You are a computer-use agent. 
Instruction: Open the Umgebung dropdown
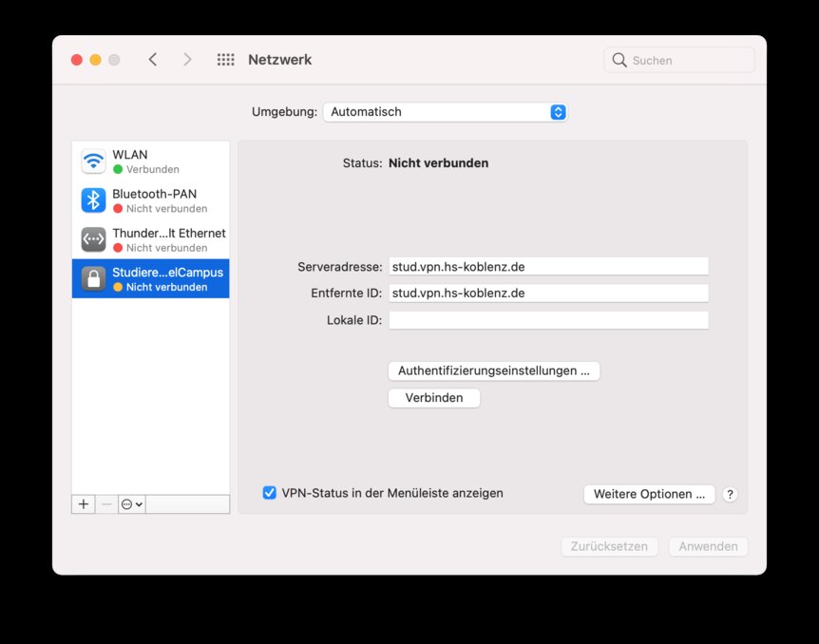point(445,112)
